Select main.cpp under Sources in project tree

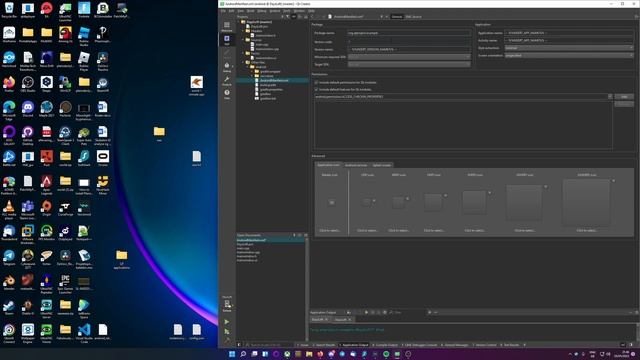(262, 44)
